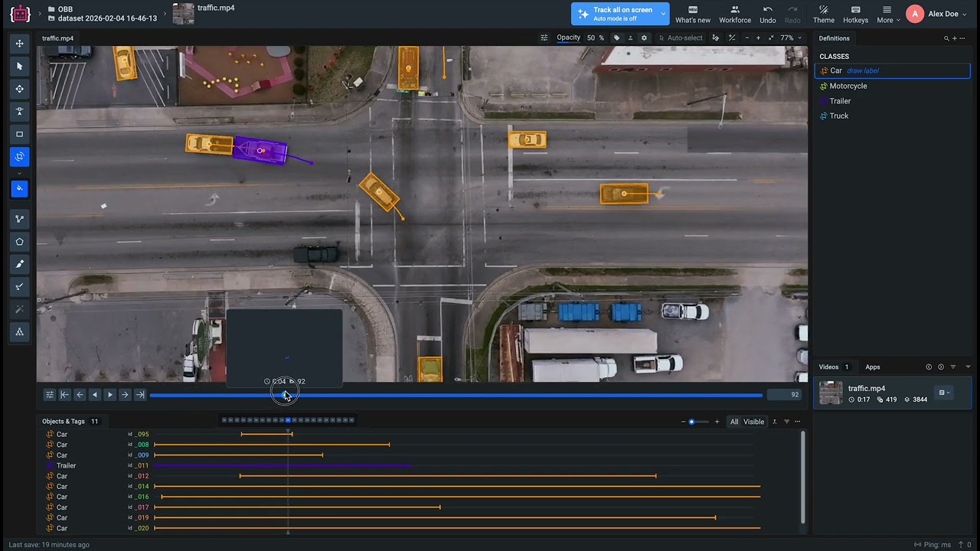Select the blue fill bucket tool
The image size is (980, 551).
coord(20,188)
